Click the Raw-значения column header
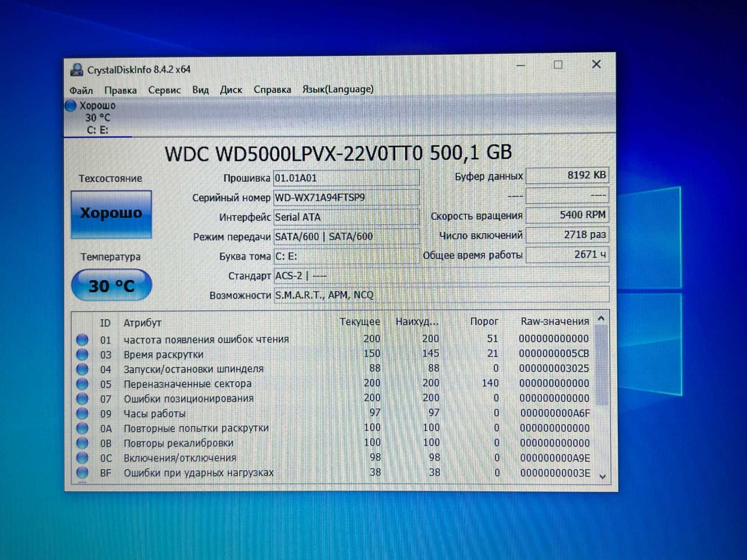The image size is (747, 560). (x=555, y=321)
